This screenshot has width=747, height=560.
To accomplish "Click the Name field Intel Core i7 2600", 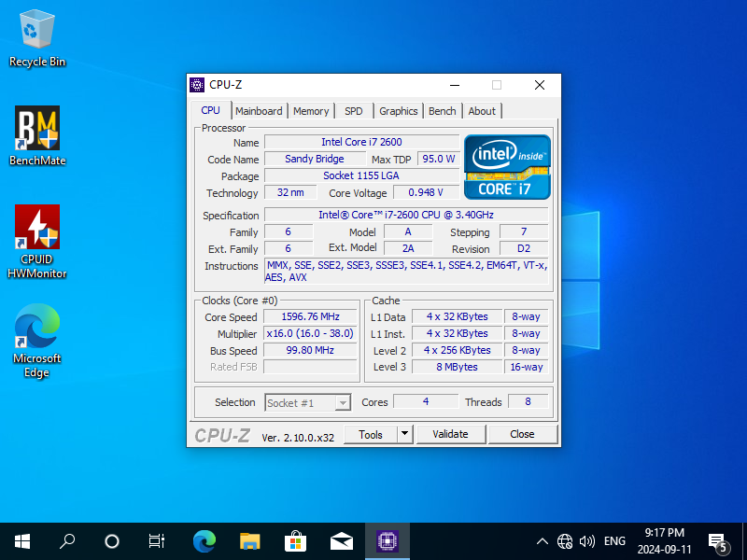I will click(x=361, y=142).
